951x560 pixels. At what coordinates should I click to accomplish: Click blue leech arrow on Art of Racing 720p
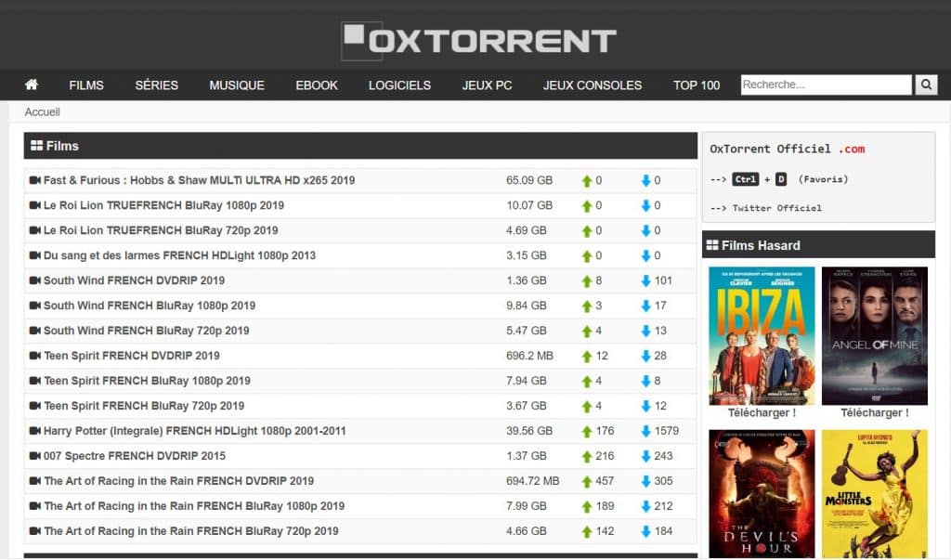click(x=646, y=531)
